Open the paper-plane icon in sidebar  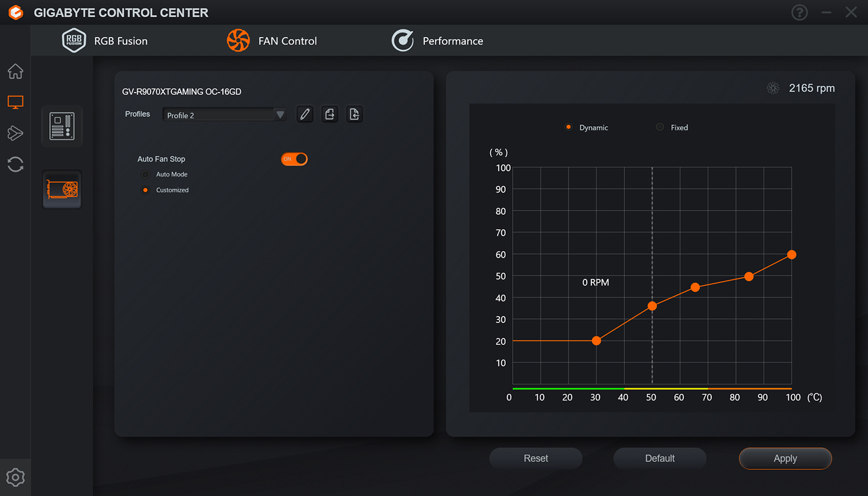click(x=16, y=133)
